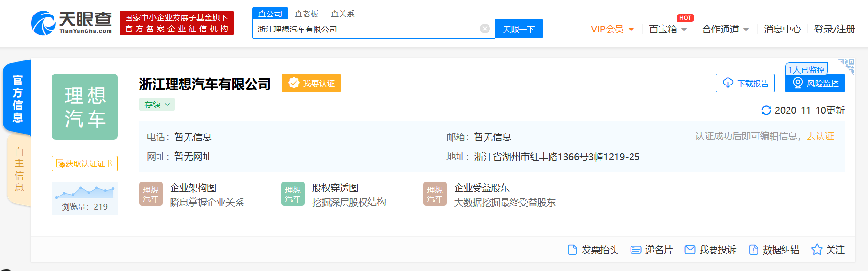Open 登录/注册 login page
The width and height of the screenshot is (868, 271).
(x=835, y=29)
